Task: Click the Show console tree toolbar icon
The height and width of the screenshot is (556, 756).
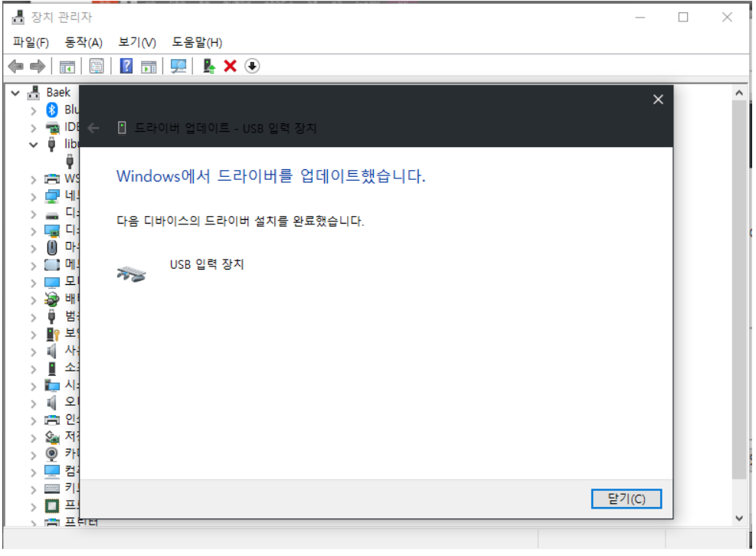Action: click(67, 66)
